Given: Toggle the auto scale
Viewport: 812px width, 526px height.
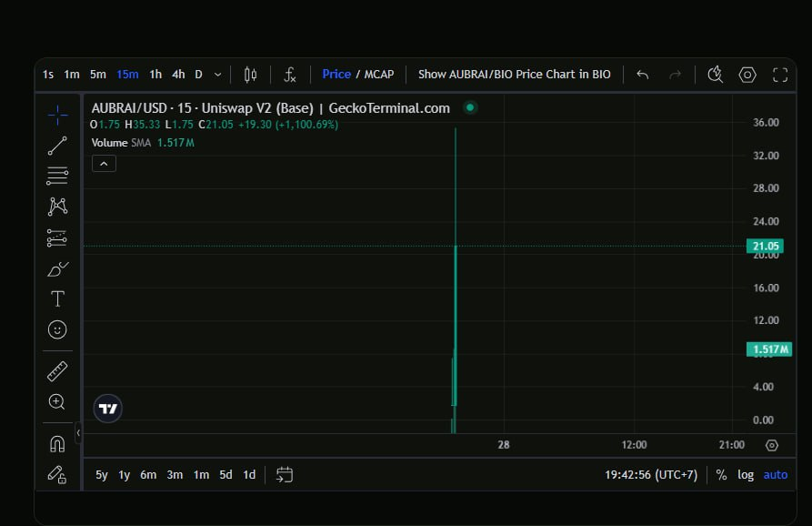Looking at the screenshot, I should (776, 475).
